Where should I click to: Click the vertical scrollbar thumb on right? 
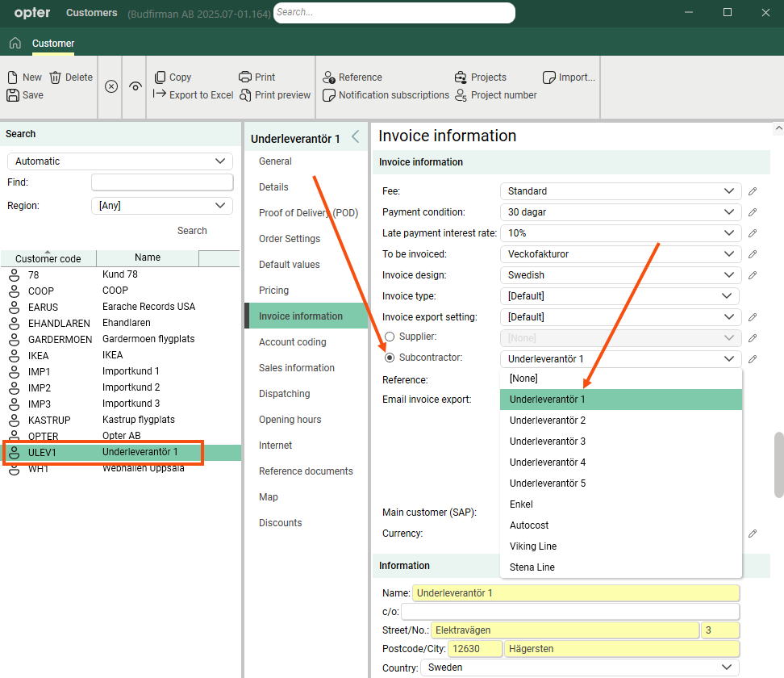pyautogui.click(x=778, y=461)
